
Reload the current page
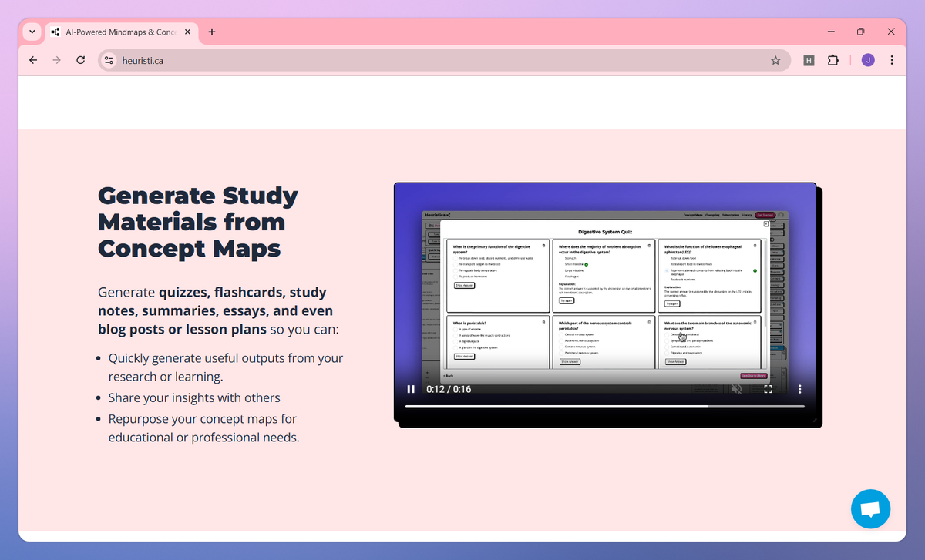(80, 60)
